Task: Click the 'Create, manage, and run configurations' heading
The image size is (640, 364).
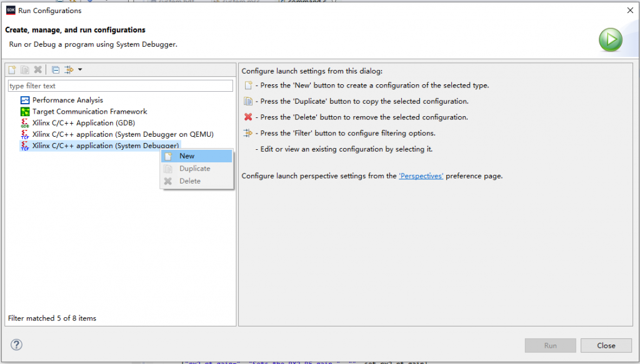Action: (x=75, y=30)
